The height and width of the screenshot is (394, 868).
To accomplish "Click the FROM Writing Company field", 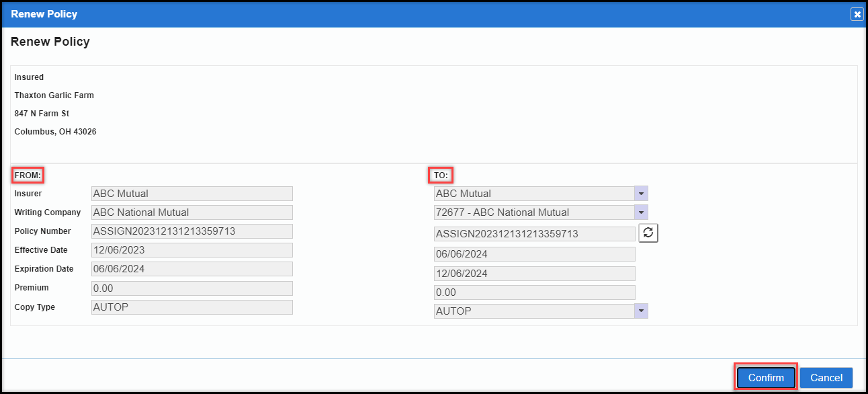I will tap(191, 212).
